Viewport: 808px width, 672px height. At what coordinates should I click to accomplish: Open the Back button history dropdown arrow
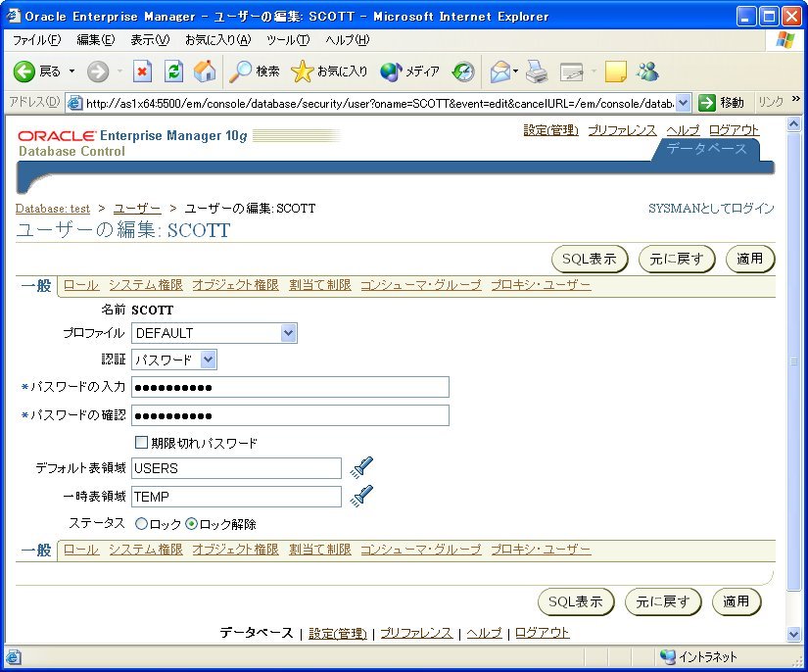[71, 72]
